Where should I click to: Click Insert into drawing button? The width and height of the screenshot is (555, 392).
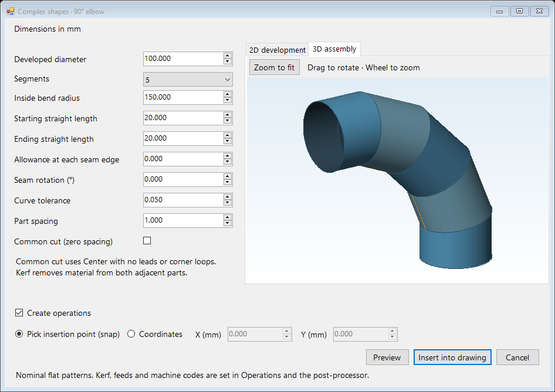point(452,357)
